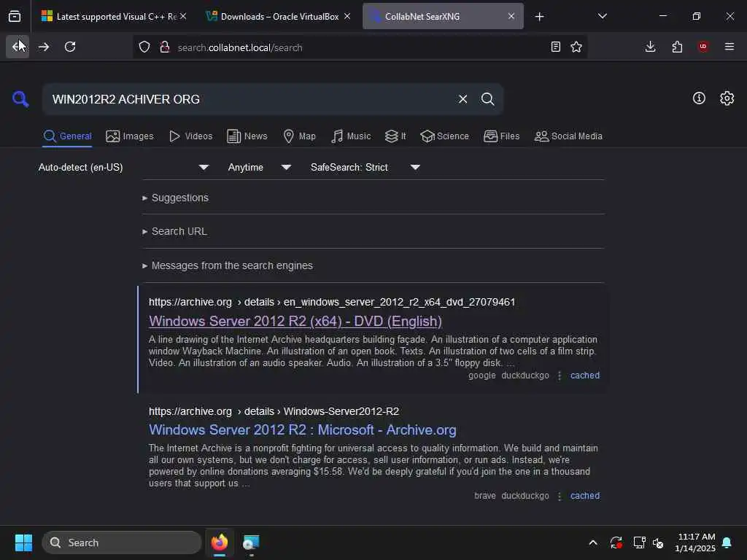This screenshot has height=560, width=747.
Task: Open the SearXNG about info icon
Action: 699,98
